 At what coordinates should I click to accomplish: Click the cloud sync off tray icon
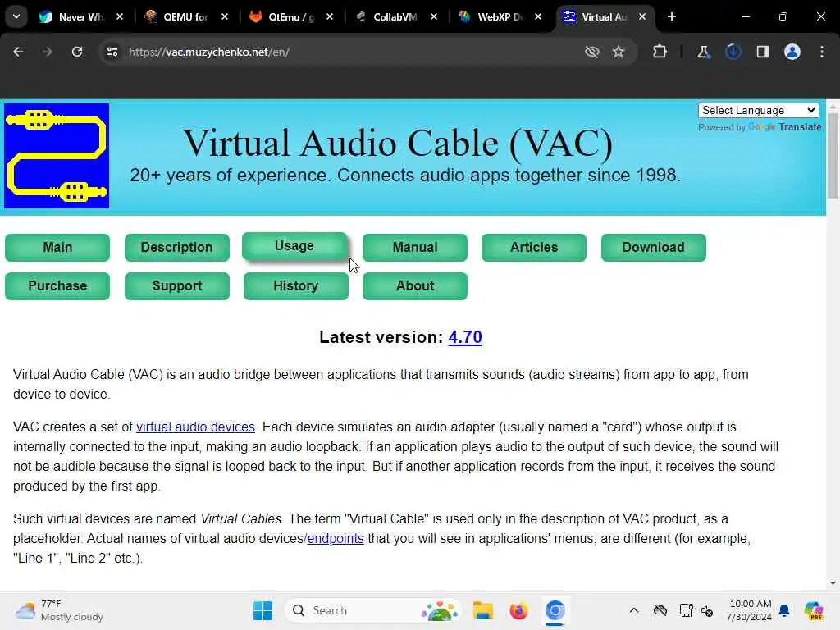click(660, 610)
